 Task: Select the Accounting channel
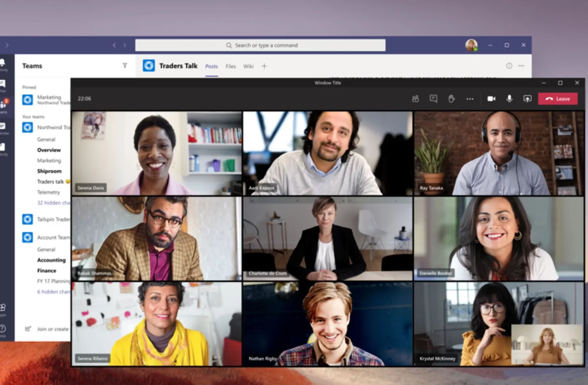[x=51, y=260]
